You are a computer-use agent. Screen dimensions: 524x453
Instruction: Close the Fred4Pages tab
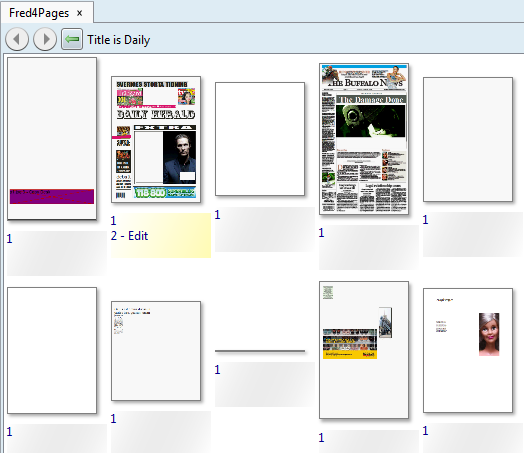(x=80, y=13)
